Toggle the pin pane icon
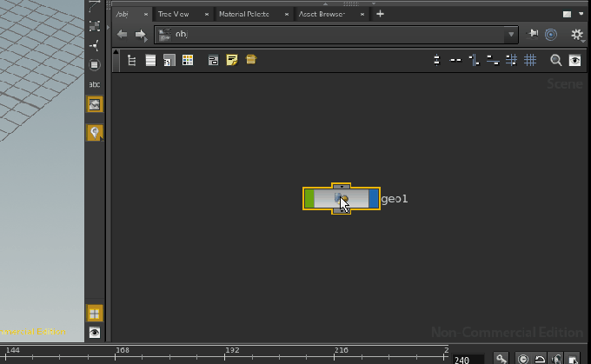Viewport: 591px width, 364px height. click(534, 35)
